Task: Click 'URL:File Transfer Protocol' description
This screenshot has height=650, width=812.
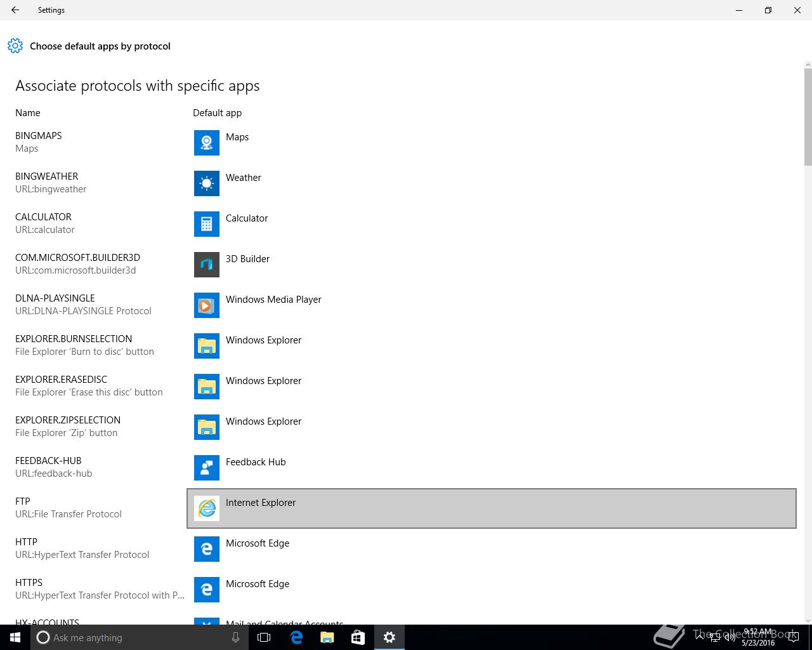Action: pyautogui.click(x=69, y=514)
